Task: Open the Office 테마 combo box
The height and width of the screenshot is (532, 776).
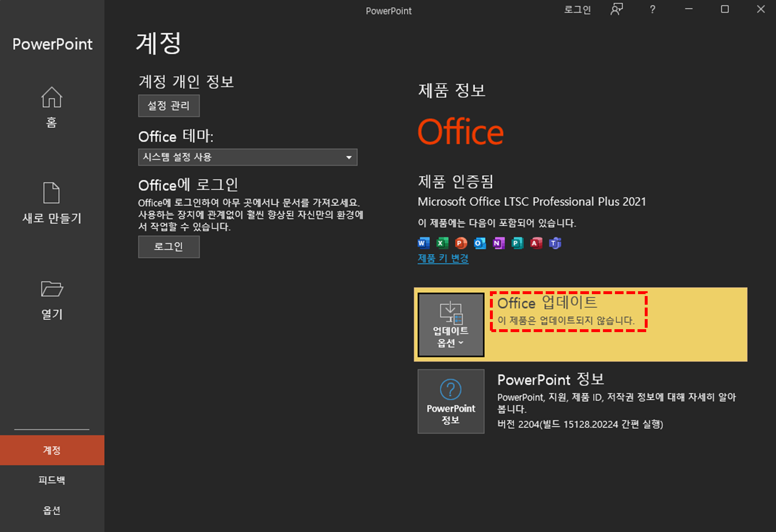Action: (x=248, y=157)
